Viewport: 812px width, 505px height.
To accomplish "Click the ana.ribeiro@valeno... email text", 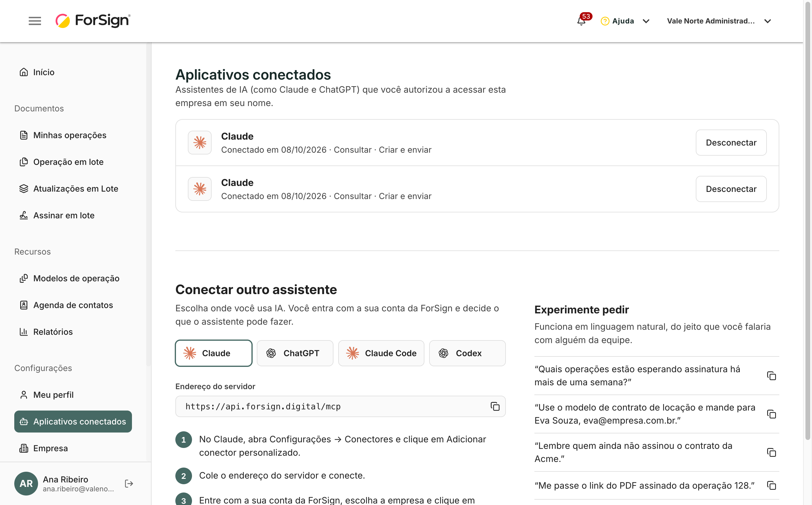I will (78, 489).
